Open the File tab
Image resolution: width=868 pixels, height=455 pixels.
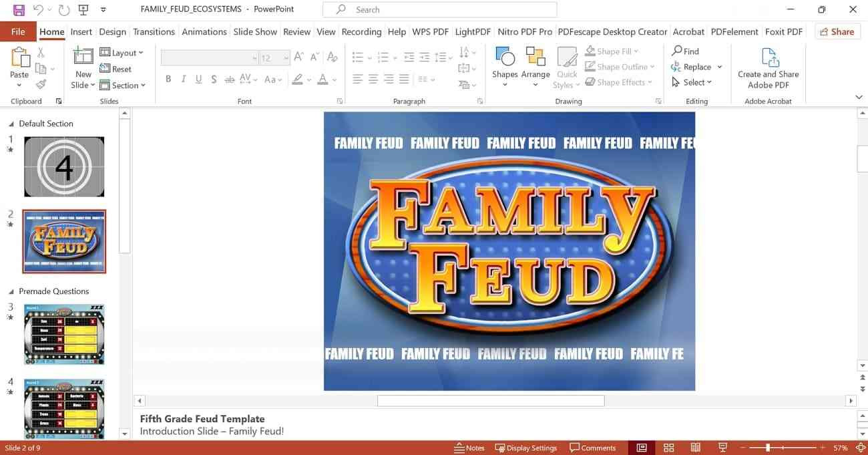coord(18,31)
